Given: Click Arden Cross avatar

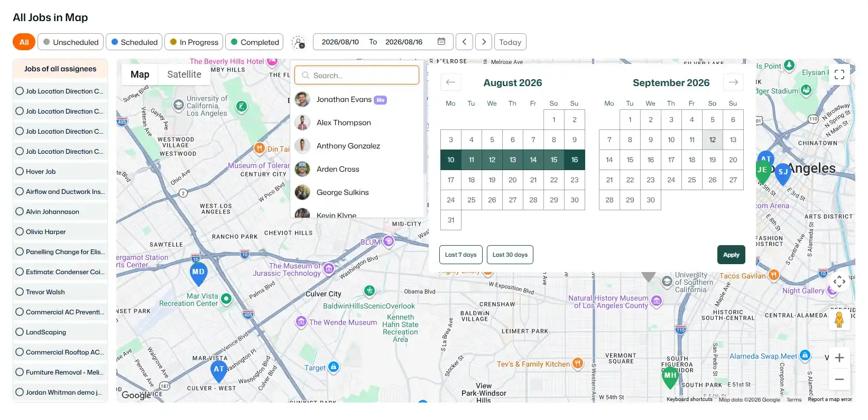Looking at the screenshot, I should coord(302,169).
